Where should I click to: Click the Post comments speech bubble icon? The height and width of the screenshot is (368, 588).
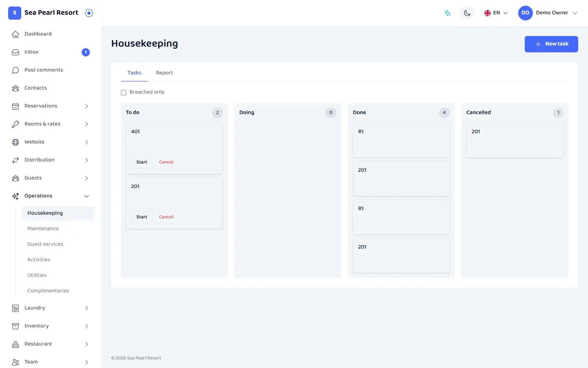pos(16,70)
